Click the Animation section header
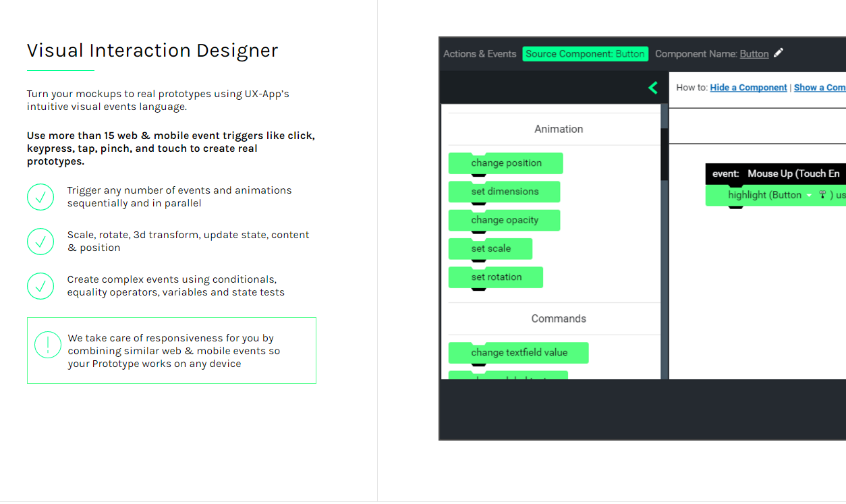 point(559,129)
